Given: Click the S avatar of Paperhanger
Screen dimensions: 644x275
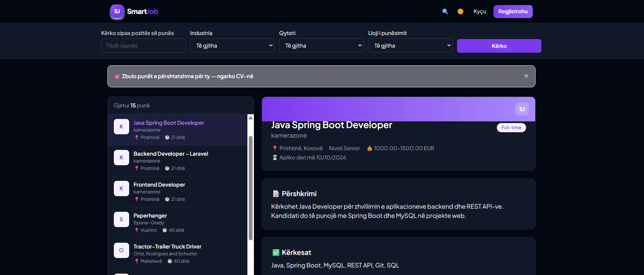Looking at the screenshot, I should [x=121, y=219].
